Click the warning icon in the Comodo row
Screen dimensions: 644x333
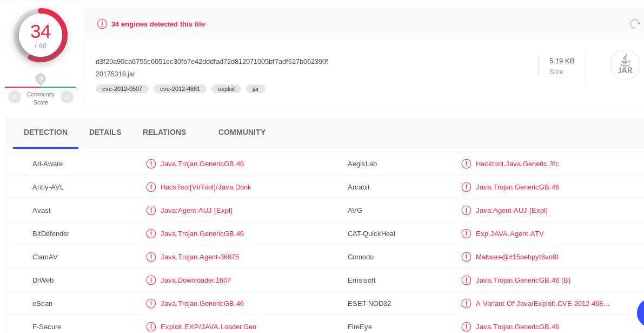pyautogui.click(x=466, y=257)
